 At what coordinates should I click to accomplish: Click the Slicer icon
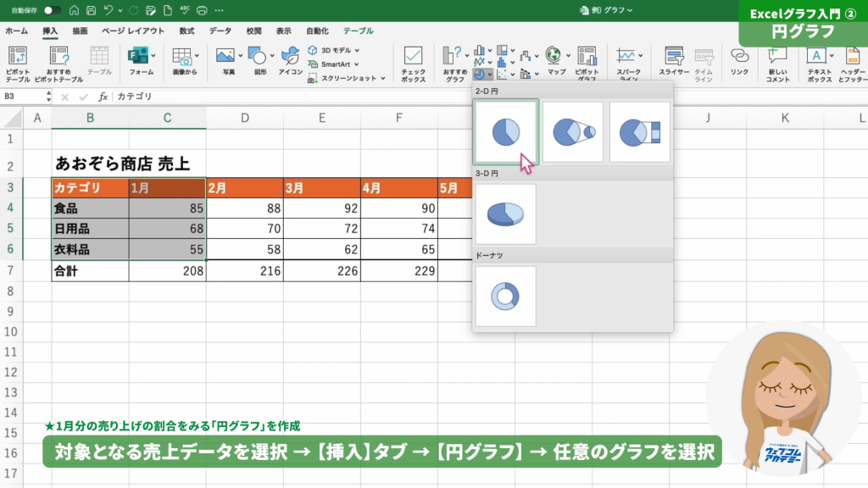pyautogui.click(x=675, y=62)
